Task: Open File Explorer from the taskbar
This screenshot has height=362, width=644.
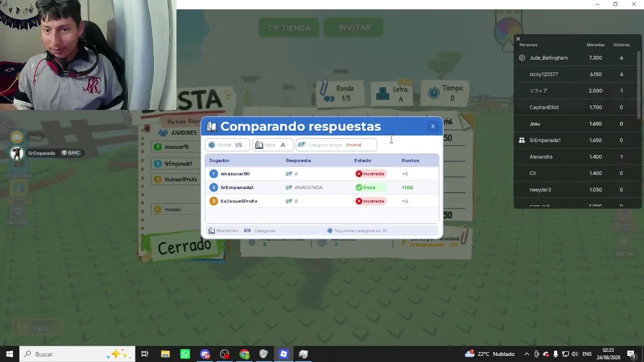Action: click(x=165, y=354)
